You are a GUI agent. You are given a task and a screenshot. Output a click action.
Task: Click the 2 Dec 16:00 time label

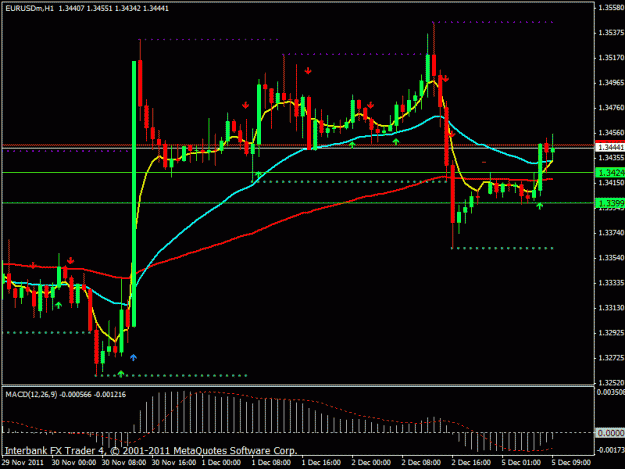[471, 463]
